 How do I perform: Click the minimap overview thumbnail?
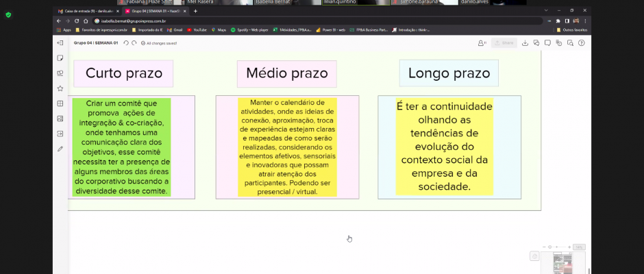[562, 263]
